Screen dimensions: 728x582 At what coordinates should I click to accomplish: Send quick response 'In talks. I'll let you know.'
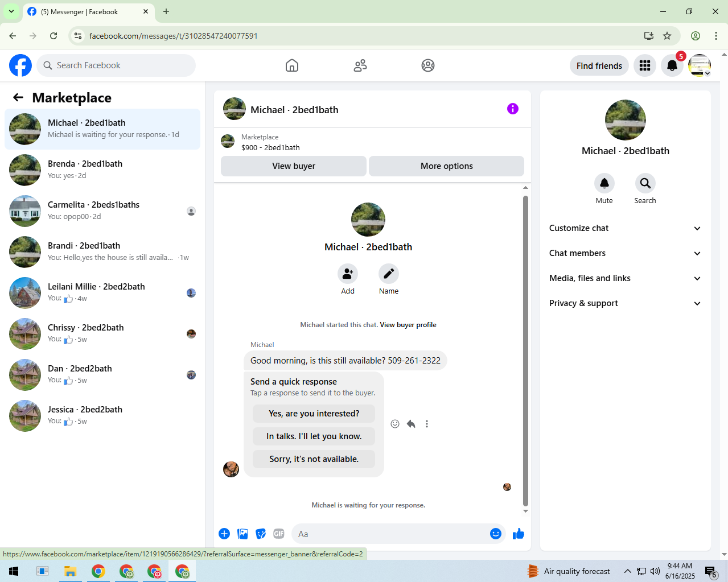314,436
